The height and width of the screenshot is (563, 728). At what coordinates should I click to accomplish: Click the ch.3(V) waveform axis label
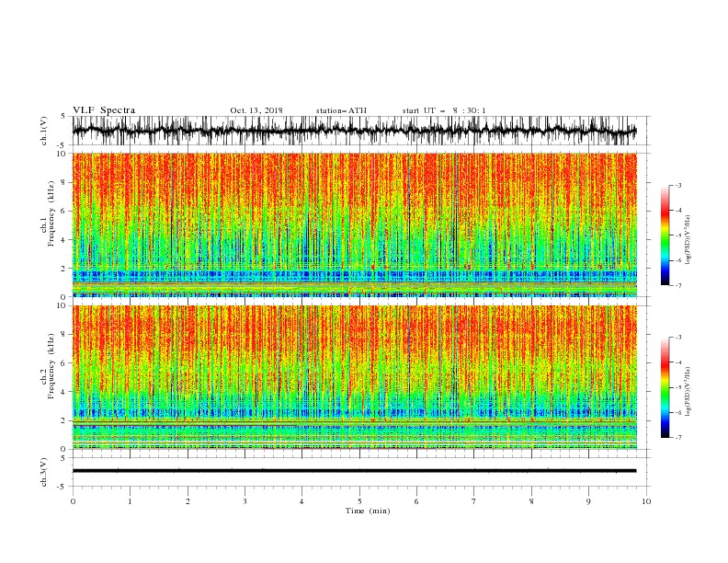44,472
